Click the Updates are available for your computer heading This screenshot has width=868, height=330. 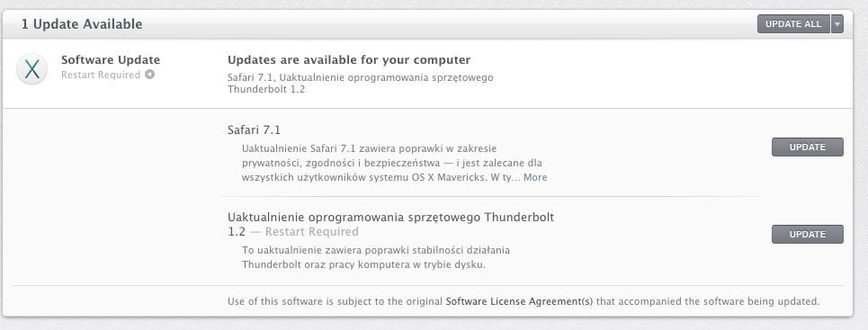coord(349,60)
